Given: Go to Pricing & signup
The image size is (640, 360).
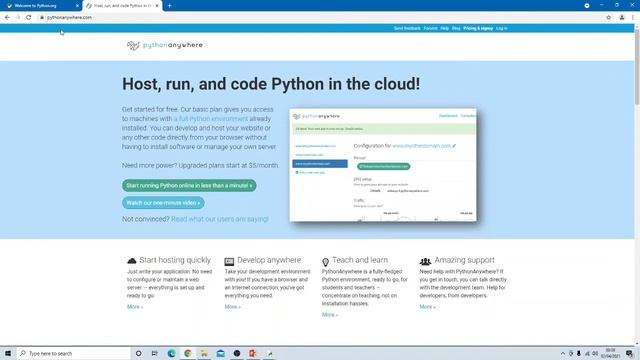Looking at the screenshot, I should (478, 28).
